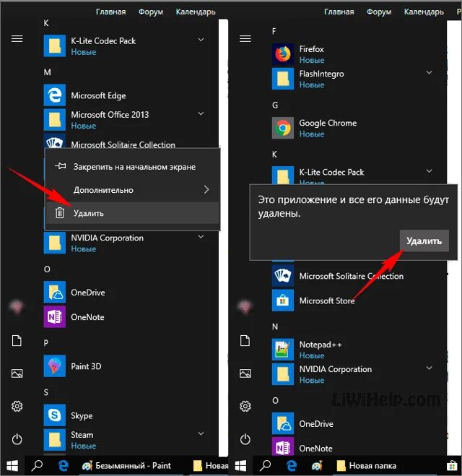Image resolution: width=462 pixels, height=476 pixels.
Task: Expand the K-Lite Codec Pack folder in the left menu
Action: pyautogui.click(x=201, y=40)
